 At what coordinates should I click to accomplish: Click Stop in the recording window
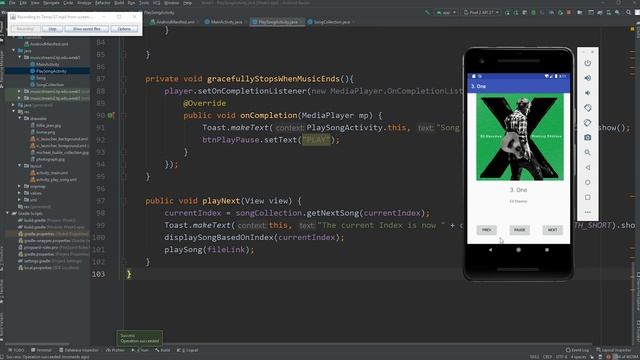tap(52, 29)
